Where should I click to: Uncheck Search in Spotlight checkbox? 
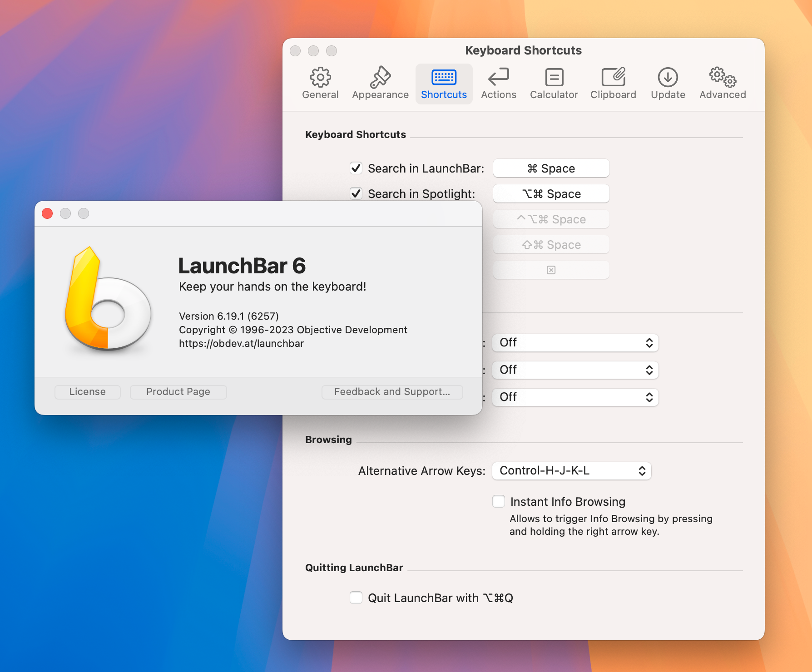[x=356, y=194]
